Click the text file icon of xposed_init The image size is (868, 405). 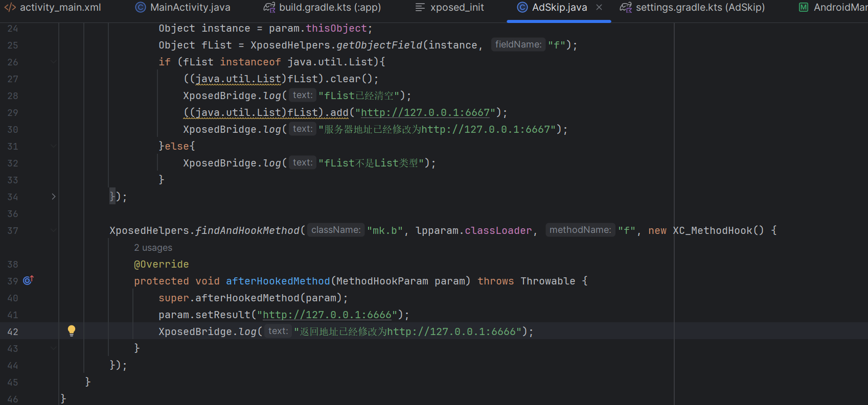coord(420,8)
